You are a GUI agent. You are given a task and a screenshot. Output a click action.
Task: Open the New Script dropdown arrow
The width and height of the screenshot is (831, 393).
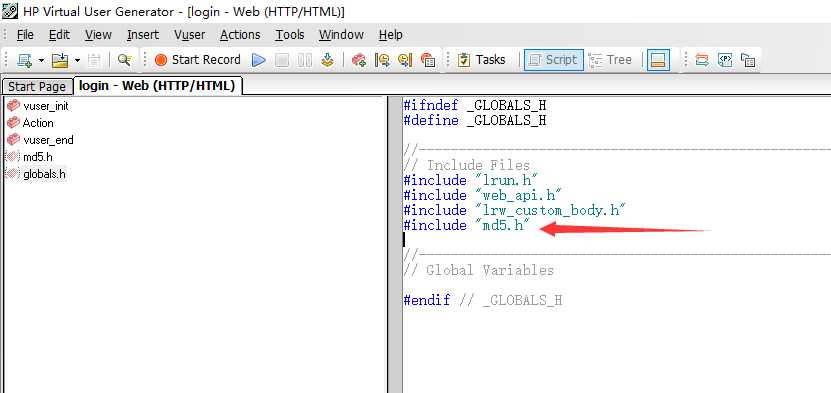point(41,60)
